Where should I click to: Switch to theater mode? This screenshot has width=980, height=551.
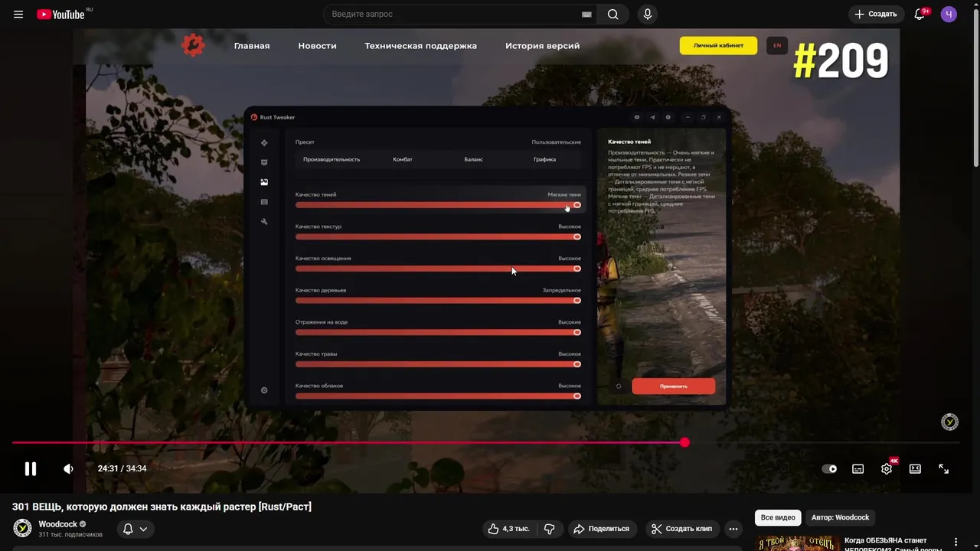(x=915, y=468)
